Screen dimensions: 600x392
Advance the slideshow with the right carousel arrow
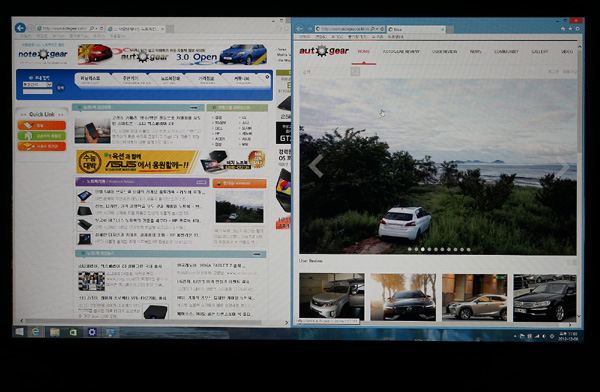pyautogui.click(x=563, y=167)
